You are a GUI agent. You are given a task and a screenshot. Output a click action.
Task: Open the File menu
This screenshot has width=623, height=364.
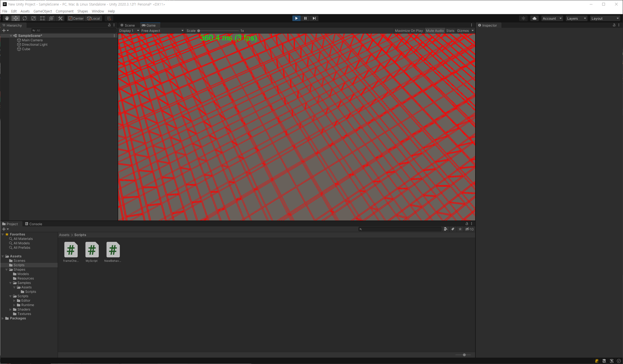tap(5, 11)
